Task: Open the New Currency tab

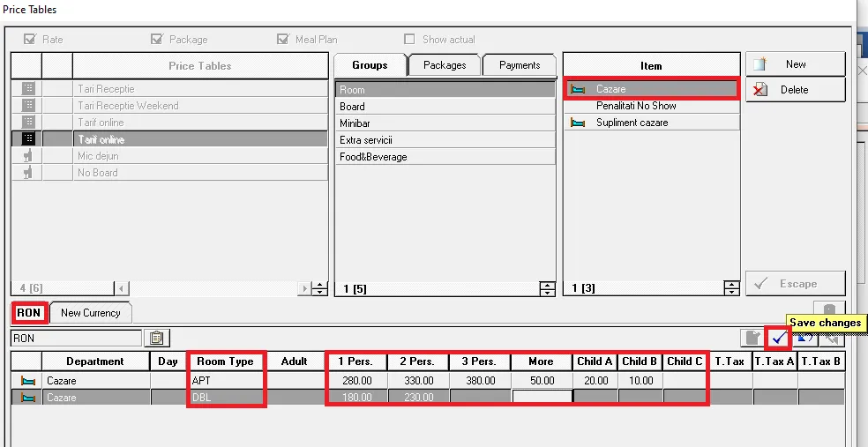Action: pyautogui.click(x=90, y=313)
